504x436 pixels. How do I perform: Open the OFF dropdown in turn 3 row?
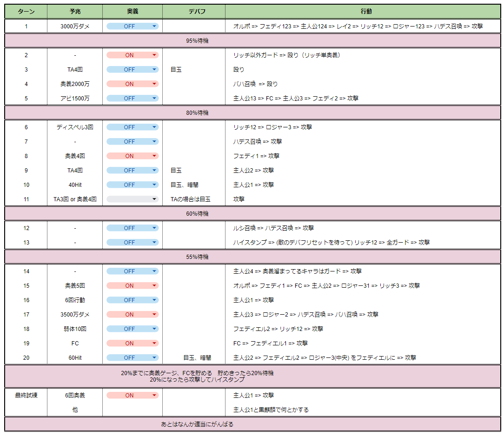133,70
